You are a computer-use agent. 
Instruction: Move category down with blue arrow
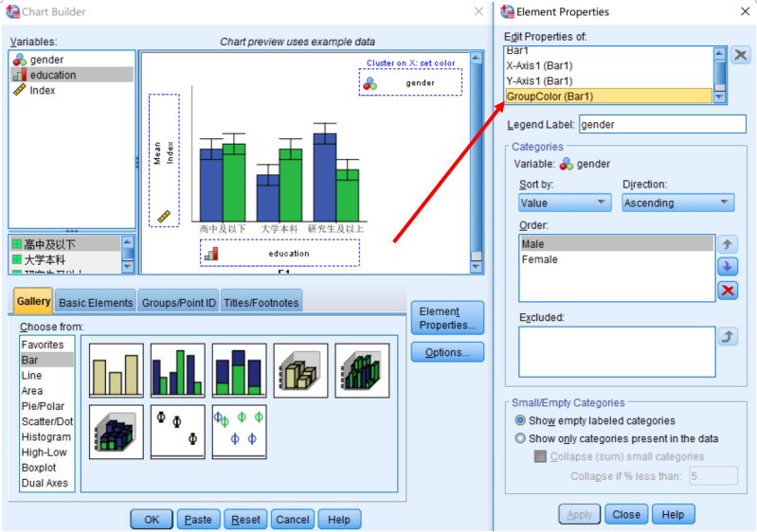click(728, 266)
